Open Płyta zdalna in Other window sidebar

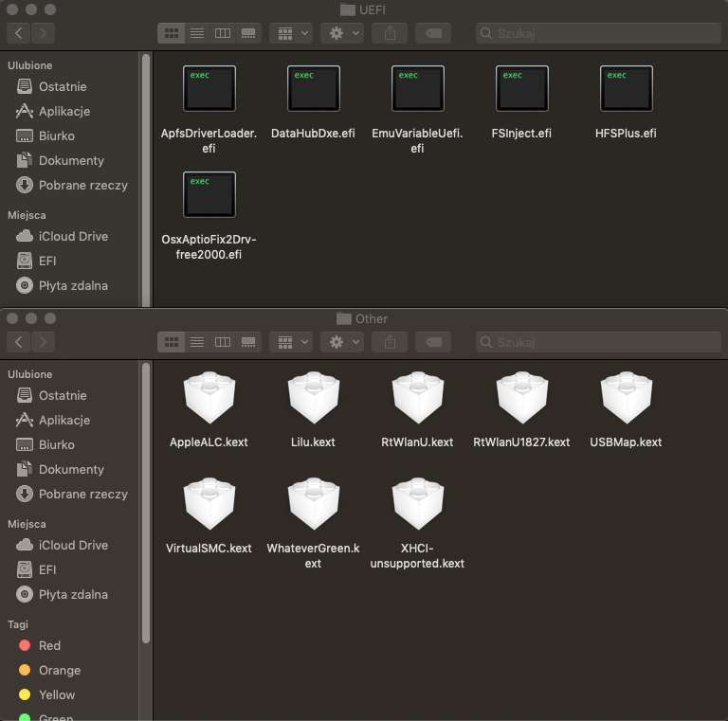(69, 595)
